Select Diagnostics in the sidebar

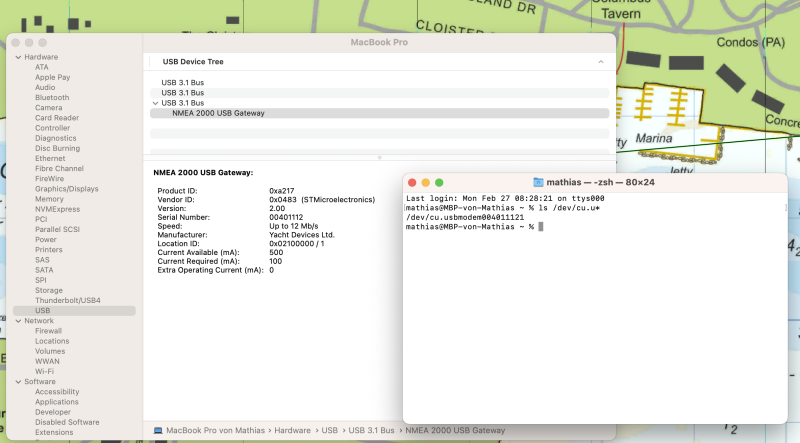click(56, 138)
